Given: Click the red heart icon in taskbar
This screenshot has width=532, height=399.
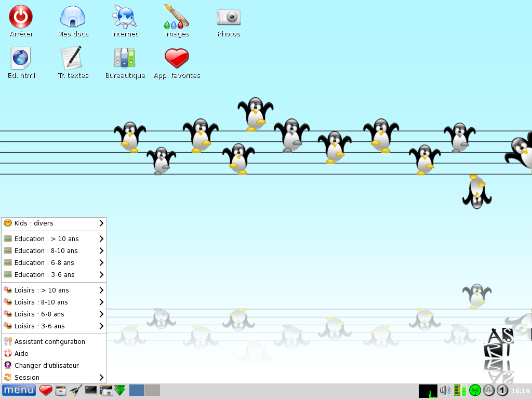Looking at the screenshot, I should tap(46, 390).
